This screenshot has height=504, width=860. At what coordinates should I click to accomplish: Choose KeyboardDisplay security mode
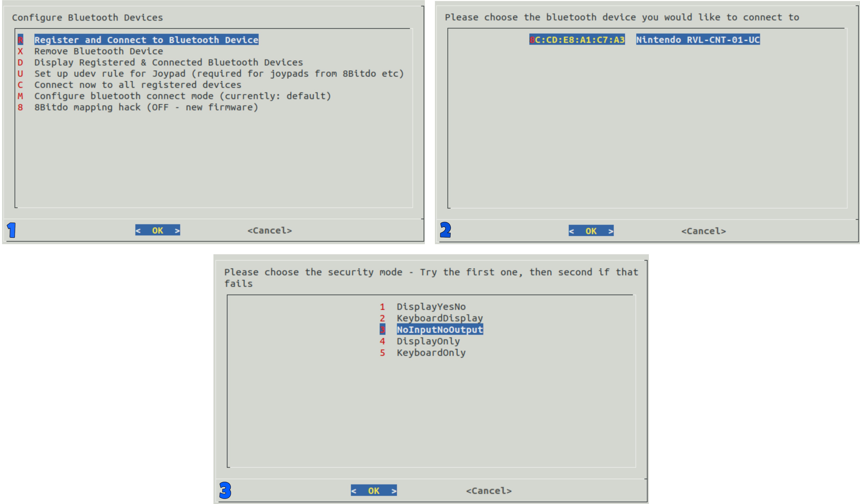[x=439, y=318]
